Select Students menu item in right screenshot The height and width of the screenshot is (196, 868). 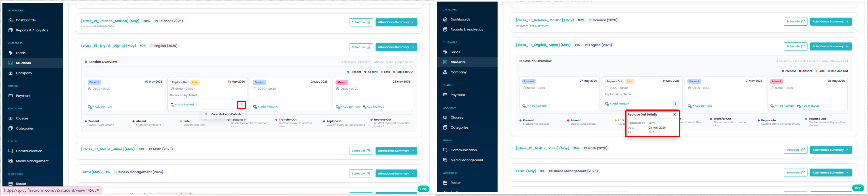pyautogui.click(x=467, y=62)
